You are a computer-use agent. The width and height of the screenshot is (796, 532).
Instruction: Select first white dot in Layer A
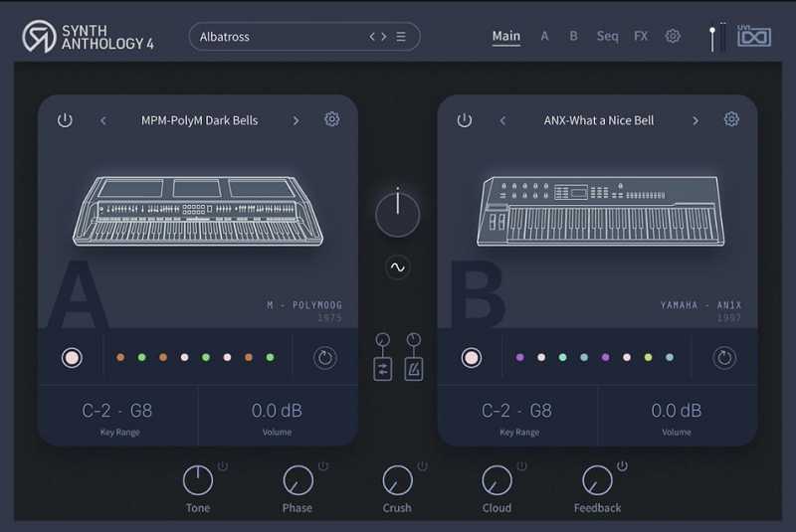click(x=185, y=358)
